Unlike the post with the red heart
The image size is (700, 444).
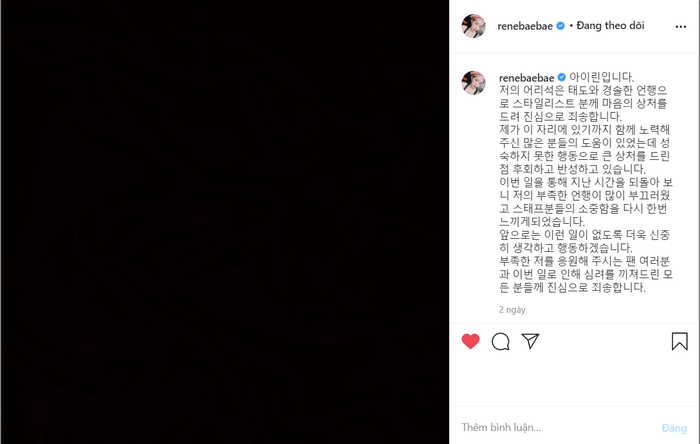(x=471, y=341)
